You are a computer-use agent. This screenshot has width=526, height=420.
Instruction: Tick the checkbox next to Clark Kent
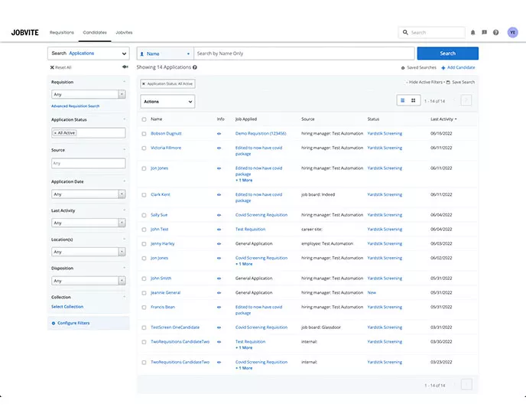pyautogui.click(x=144, y=195)
